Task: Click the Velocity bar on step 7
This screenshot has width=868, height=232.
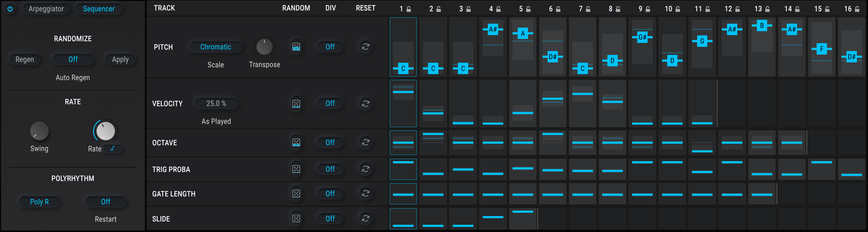Action: click(x=583, y=94)
